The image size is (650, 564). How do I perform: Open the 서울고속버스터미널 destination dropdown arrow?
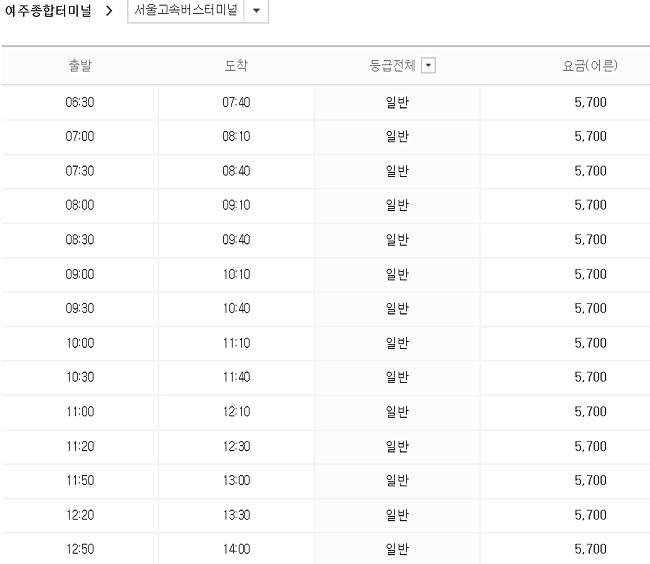(256, 10)
